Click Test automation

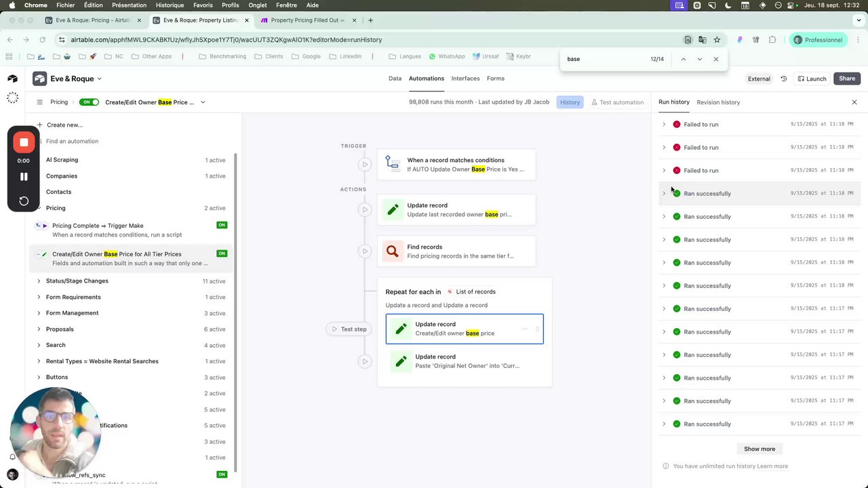617,102
